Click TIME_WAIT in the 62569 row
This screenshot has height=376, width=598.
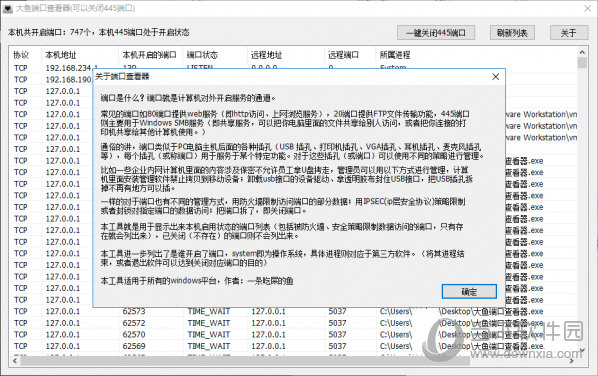pyautogui.click(x=209, y=346)
